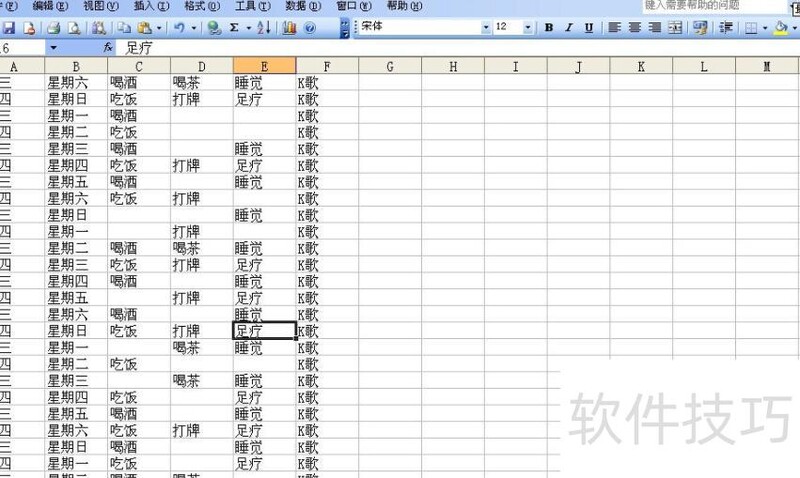Image resolution: width=800 pixels, height=478 pixels.
Task: Click the formula bar containing 足疗
Action: 457,48
